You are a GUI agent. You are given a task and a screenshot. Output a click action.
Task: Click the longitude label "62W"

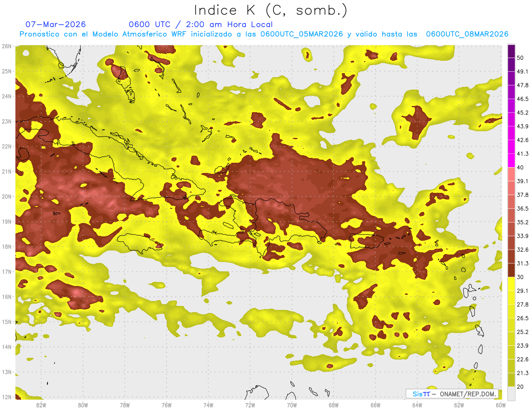(459, 405)
